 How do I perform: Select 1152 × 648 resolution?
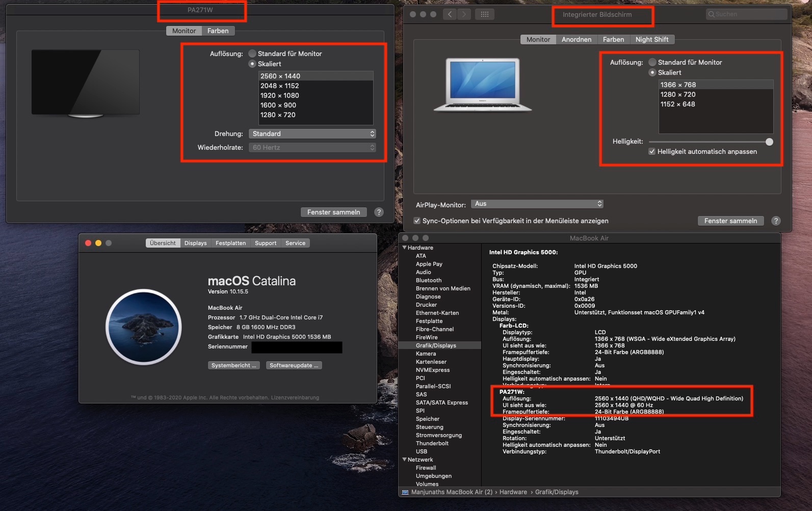pyautogui.click(x=716, y=104)
